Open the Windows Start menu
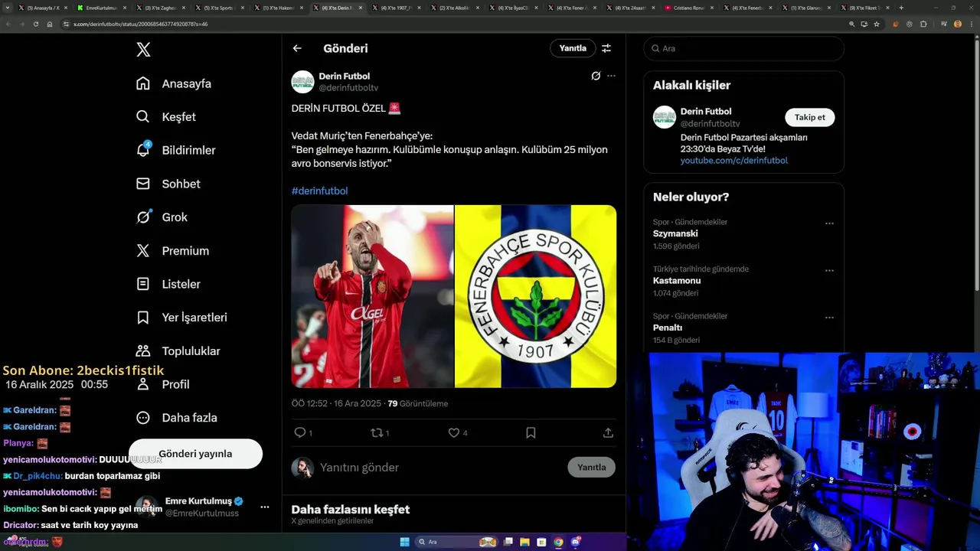 (405, 542)
